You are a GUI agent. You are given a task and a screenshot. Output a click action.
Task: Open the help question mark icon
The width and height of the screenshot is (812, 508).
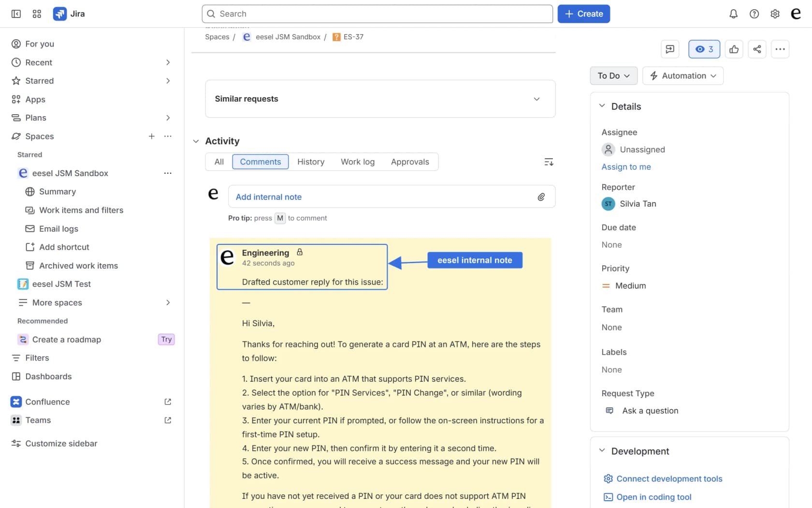[x=754, y=14]
